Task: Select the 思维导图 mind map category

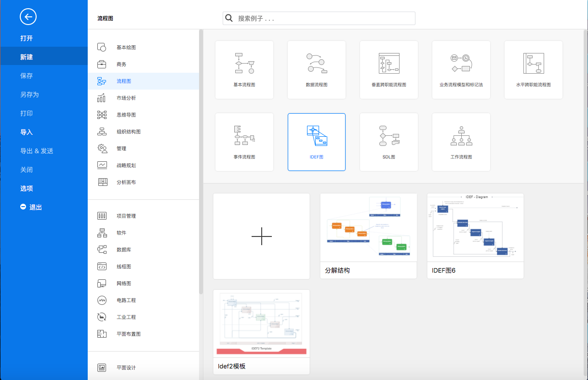Action: [x=126, y=115]
